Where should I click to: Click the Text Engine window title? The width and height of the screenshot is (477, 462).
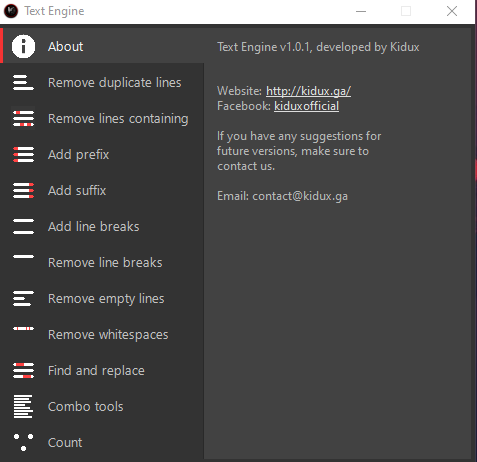point(54,11)
